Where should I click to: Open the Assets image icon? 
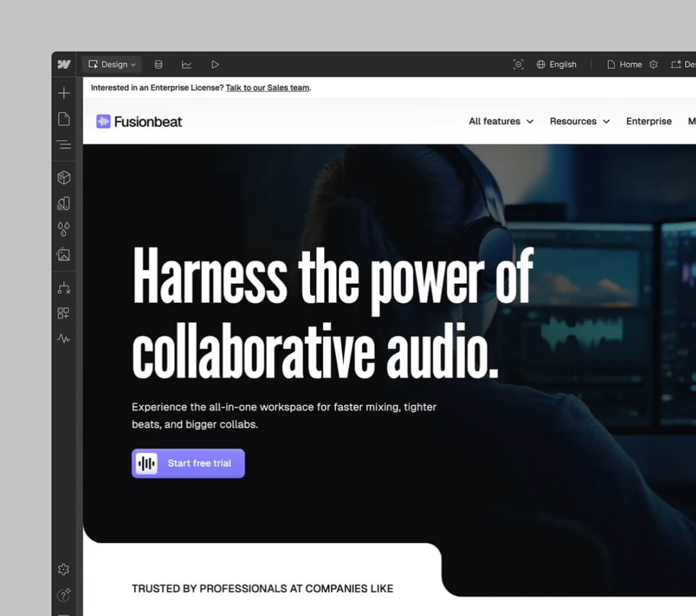pyautogui.click(x=64, y=255)
